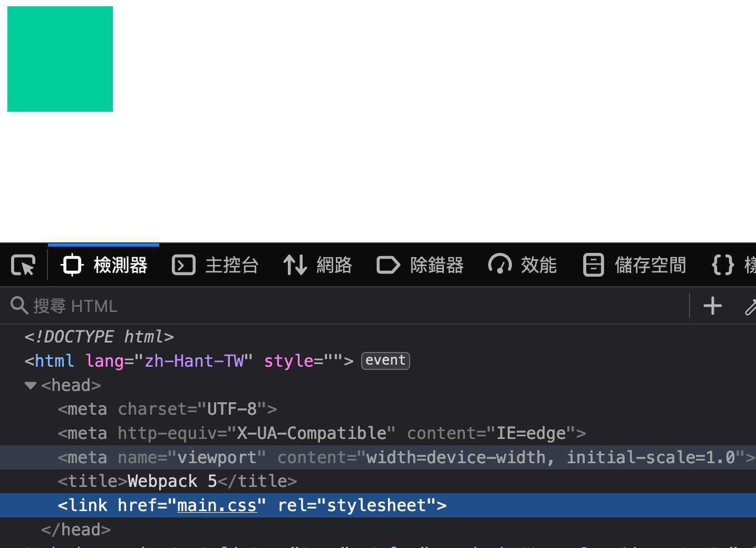The image size is (756, 548).
Task: Open the main.css stylesheet link
Action: [217, 505]
